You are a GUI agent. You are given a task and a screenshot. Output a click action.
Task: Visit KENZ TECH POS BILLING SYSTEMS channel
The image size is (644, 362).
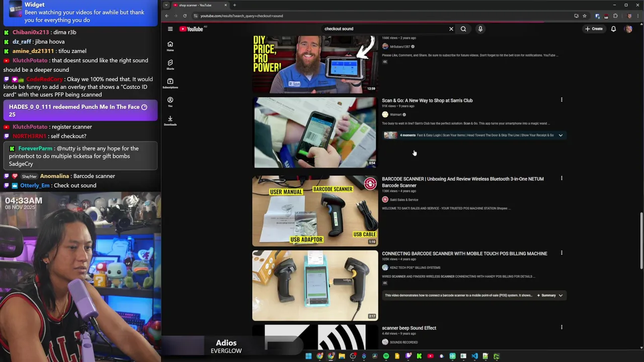click(415, 267)
